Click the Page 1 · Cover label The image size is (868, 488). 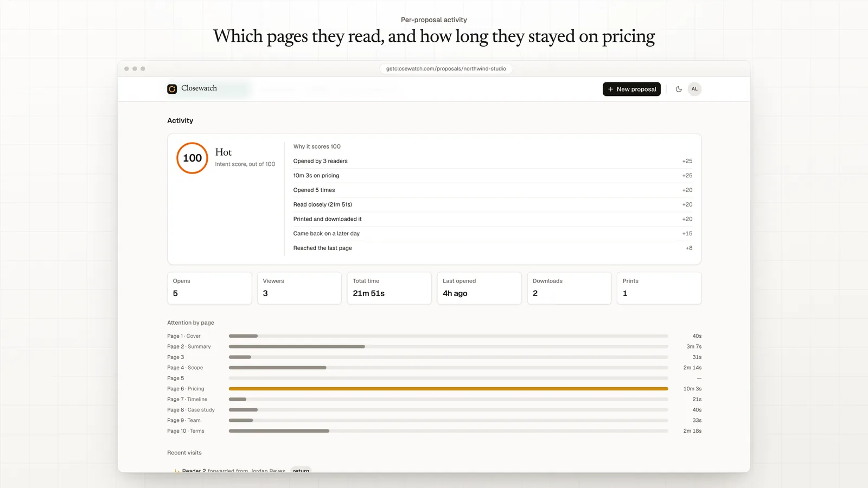point(184,336)
